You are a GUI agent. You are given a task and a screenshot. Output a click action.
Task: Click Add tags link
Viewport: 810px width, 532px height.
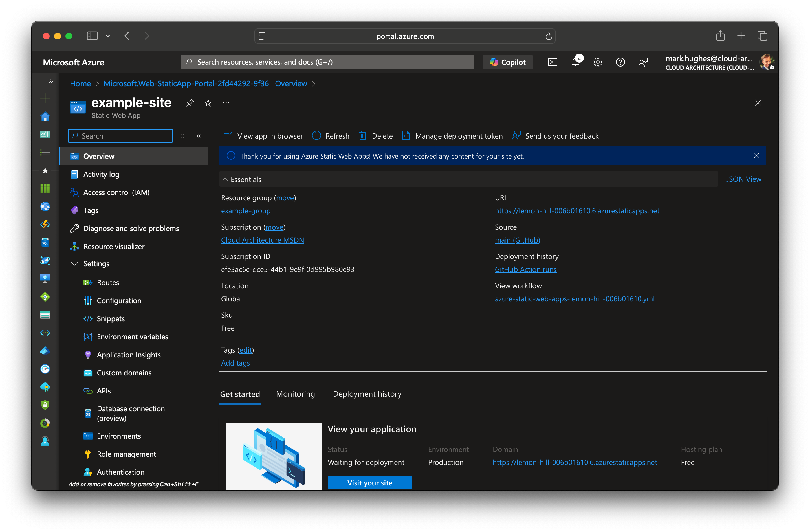(x=235, y=363)
